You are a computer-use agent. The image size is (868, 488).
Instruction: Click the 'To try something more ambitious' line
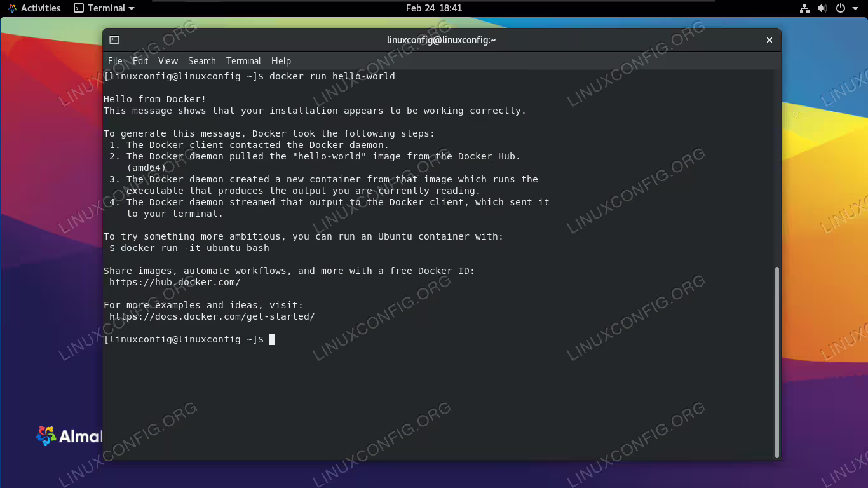pos(304,236)
